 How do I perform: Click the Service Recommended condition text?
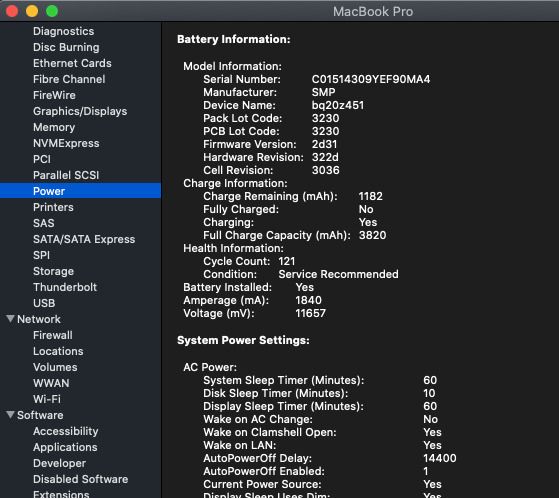(338, 274)
